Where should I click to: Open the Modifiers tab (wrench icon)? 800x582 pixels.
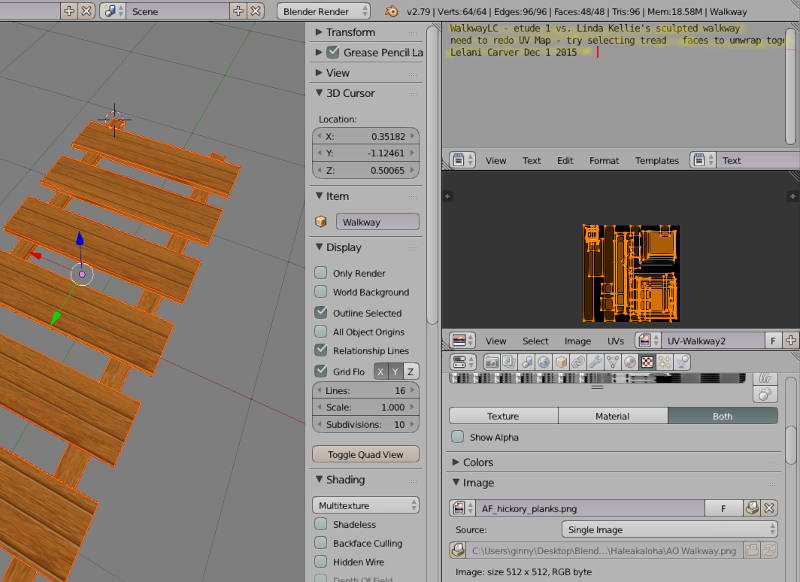click(x=595, y=362)
